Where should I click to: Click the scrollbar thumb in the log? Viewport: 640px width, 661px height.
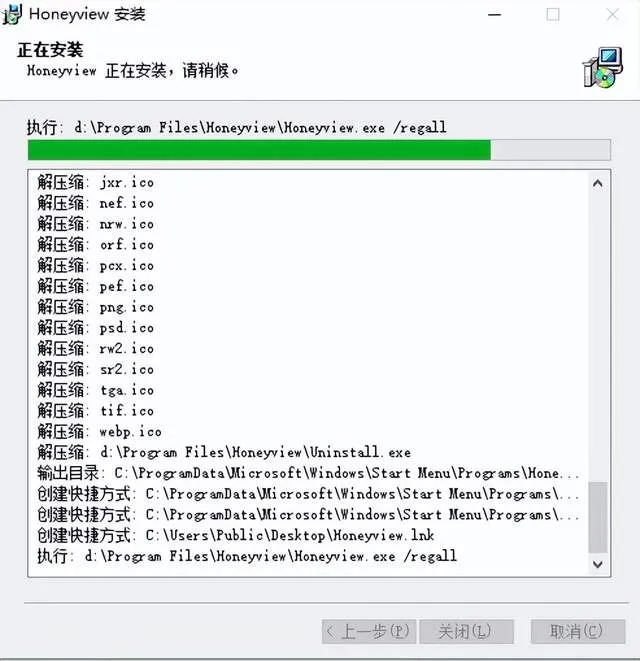(x=597, y=517)
